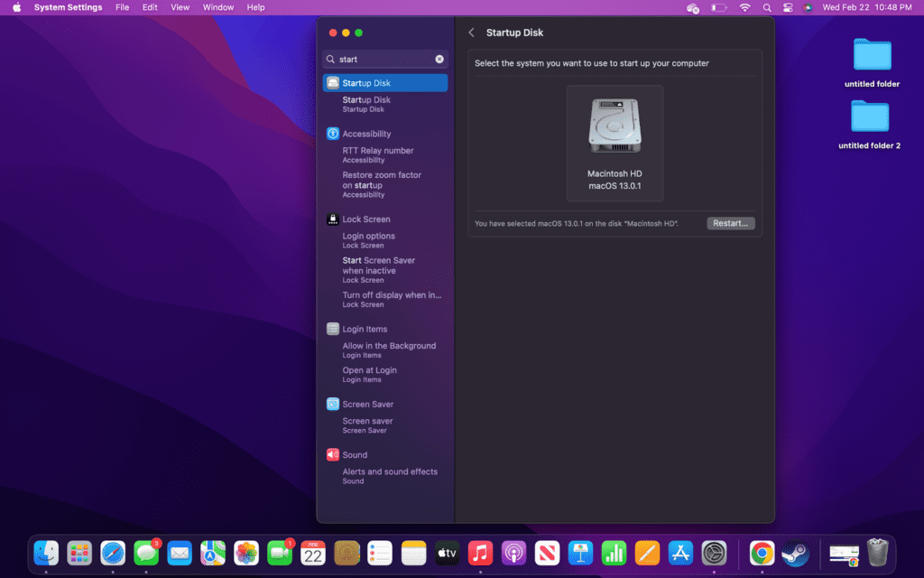This screenshot has width=924, height=578.
Task: Select the 'untitled folder' desktop folder
Action: 873,63
